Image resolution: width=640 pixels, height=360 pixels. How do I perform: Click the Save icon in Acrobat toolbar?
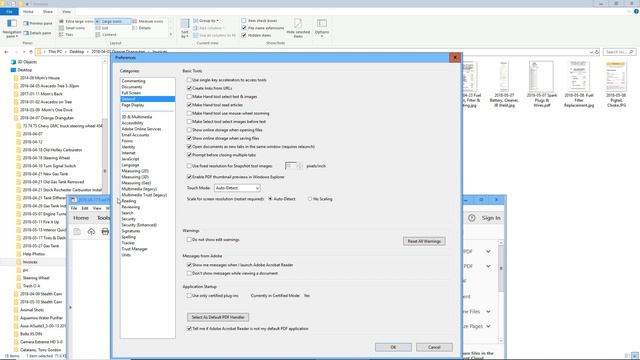77,232
